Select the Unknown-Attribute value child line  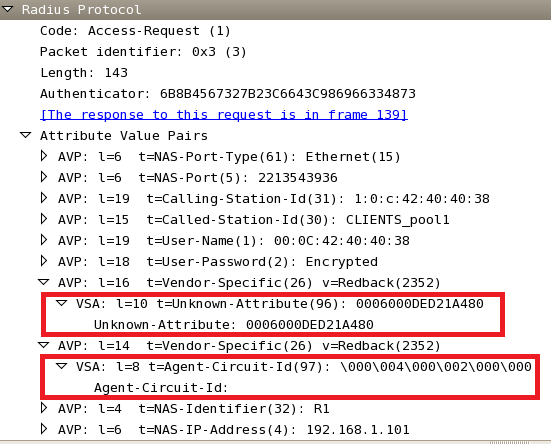[x=234, y=325]
